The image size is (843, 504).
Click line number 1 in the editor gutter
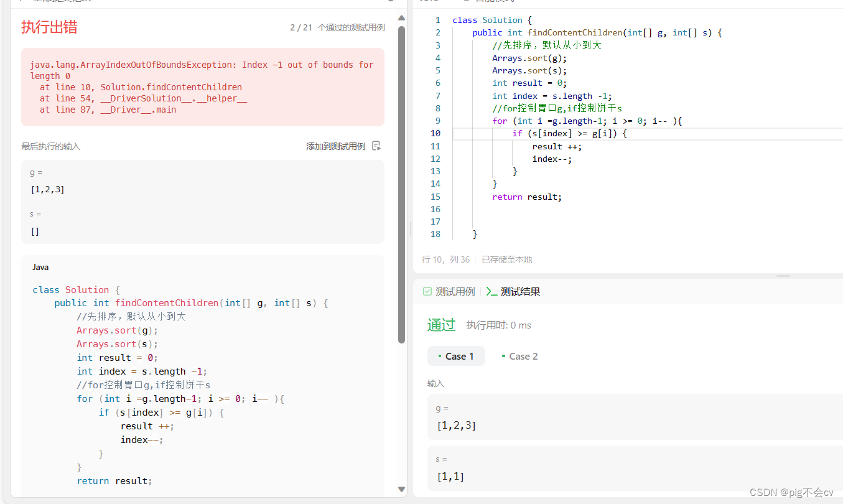pos(438,20)
